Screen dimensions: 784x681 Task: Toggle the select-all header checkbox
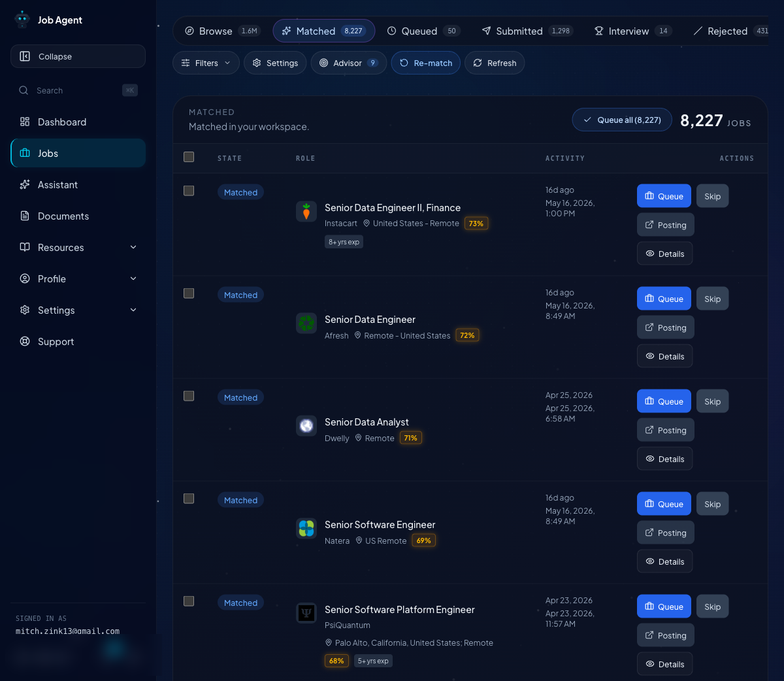[x=189, y=157]
